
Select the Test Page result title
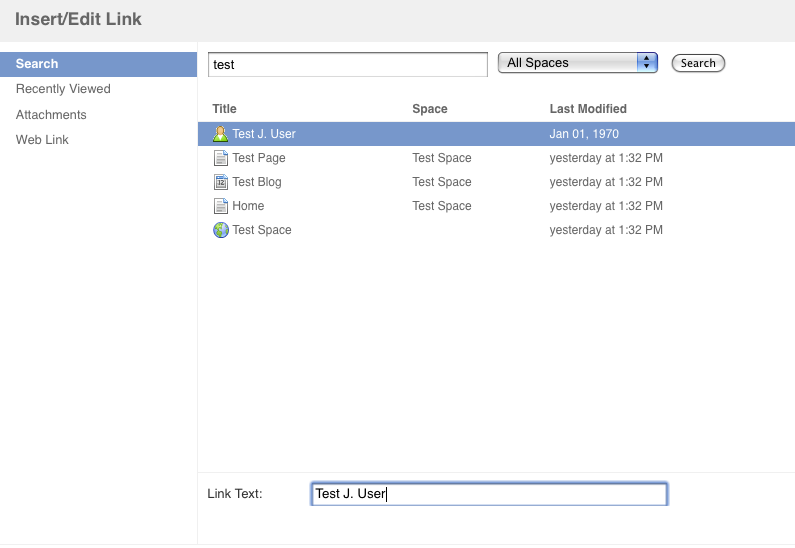pos(259,158)
